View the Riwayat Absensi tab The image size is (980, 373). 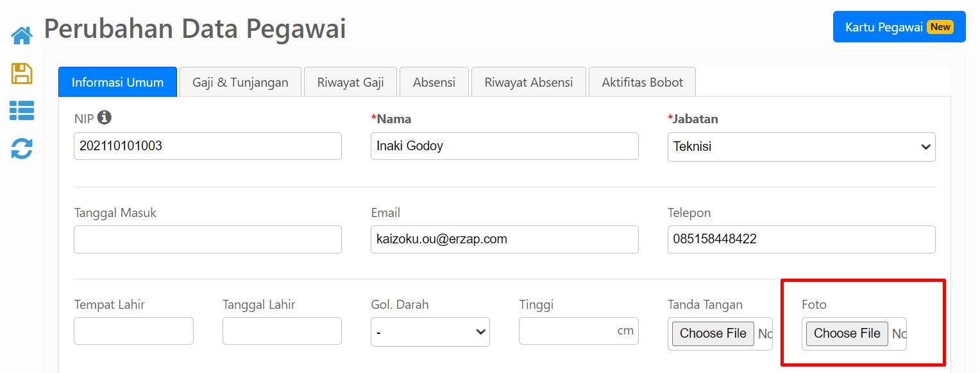tap(529, 82)
